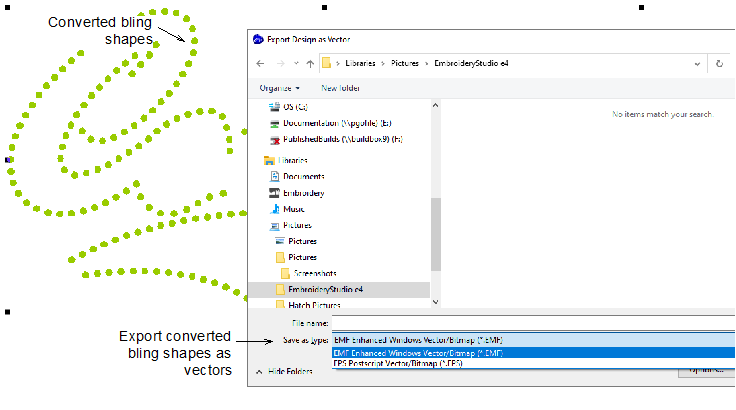The height and width of the screenshot is (410, 736).
Task: Click the New folder button
Action: pos(340,87)
